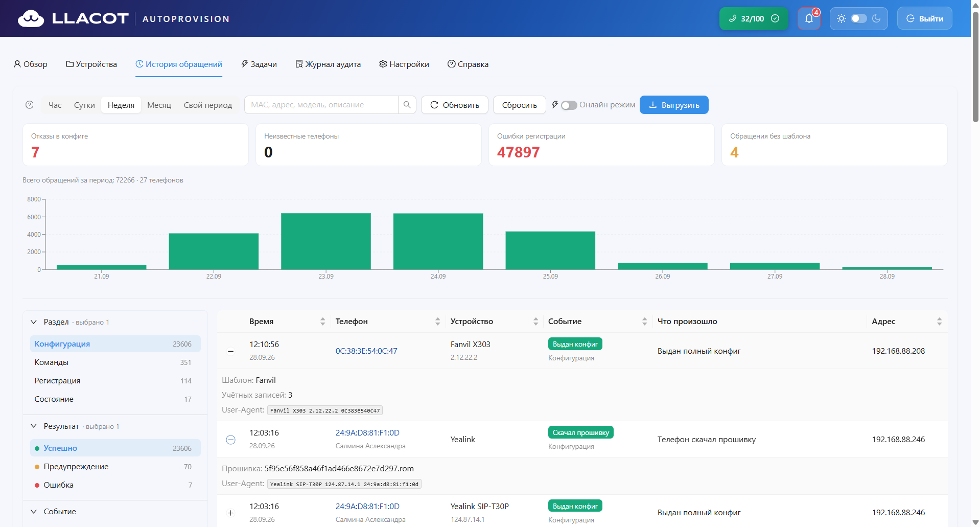Select the Предупреждение result filter
The width and height of the screenshot is (980, 527).
point(115,467)
